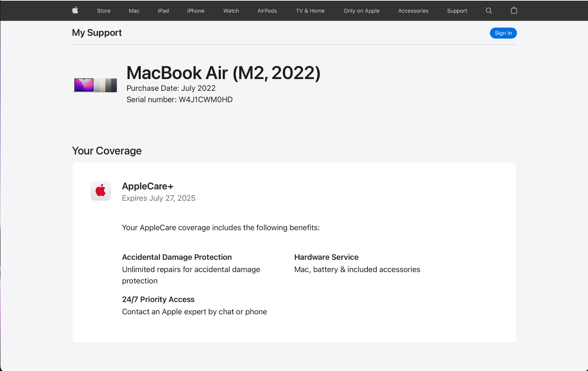Open the shopping bag icon
Viewport: 588px width, 371px height.
pos(514,10)
